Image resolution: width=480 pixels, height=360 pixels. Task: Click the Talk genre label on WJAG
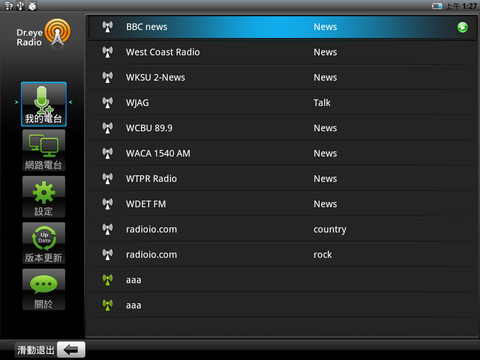[x=322, y=103]
